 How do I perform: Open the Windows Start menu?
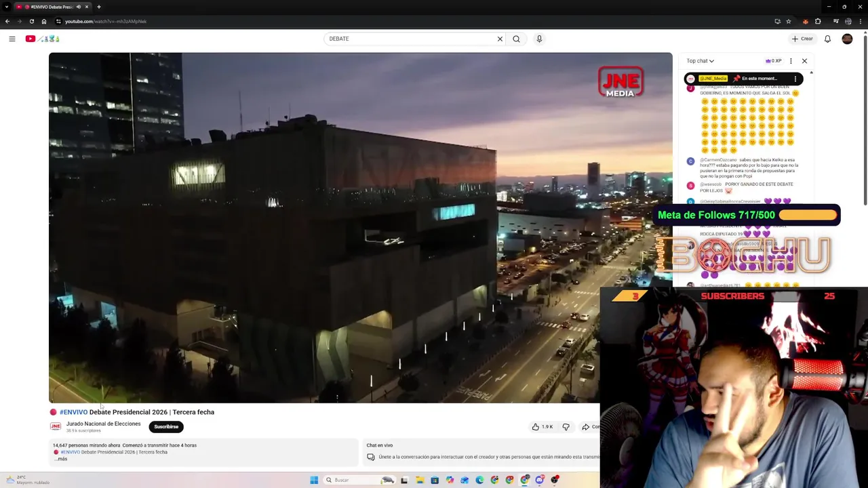pos(314,480)
